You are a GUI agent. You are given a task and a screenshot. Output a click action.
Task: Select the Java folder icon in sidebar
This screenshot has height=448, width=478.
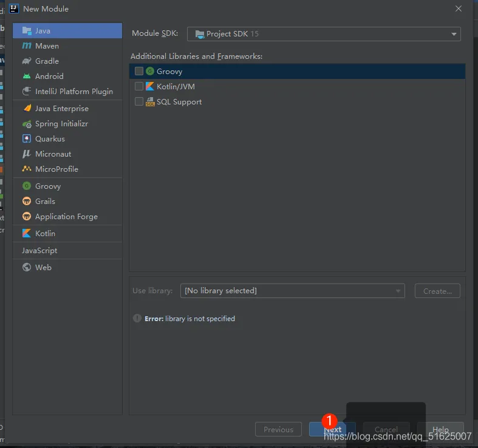(27, 31)
